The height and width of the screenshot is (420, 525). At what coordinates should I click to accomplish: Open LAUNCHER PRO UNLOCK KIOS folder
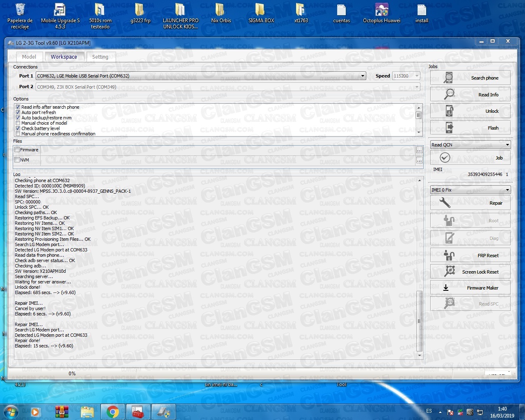click(180, 16)
